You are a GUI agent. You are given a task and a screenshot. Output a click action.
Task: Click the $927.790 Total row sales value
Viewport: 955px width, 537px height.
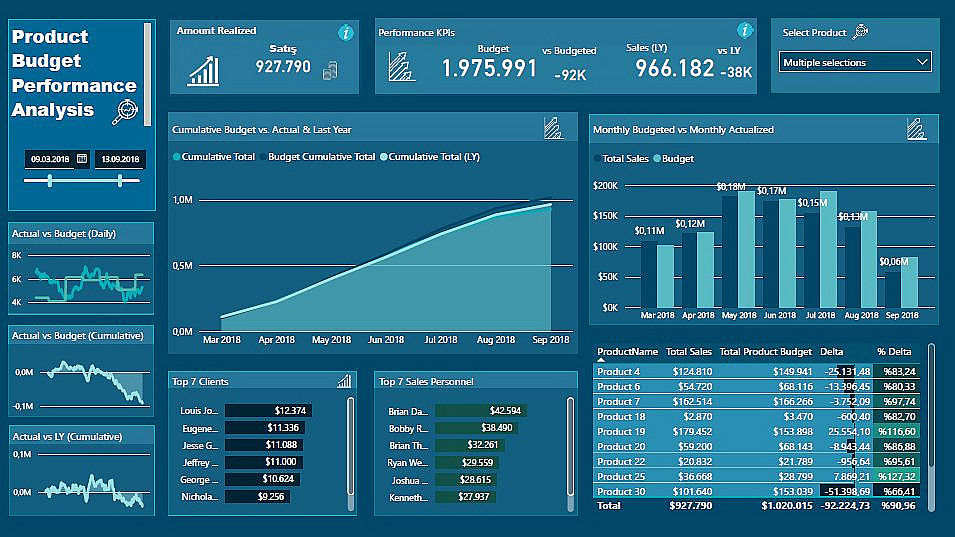(690, 505)
